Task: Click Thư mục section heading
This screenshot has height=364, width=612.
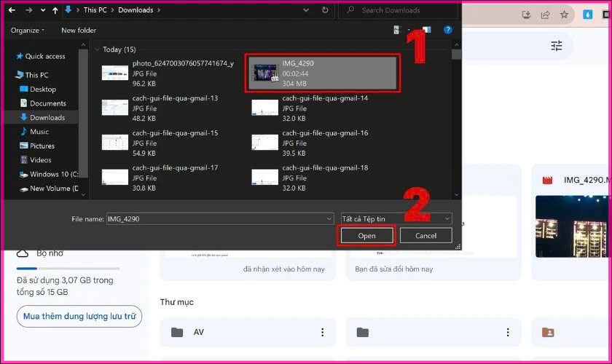Action: 177,302
